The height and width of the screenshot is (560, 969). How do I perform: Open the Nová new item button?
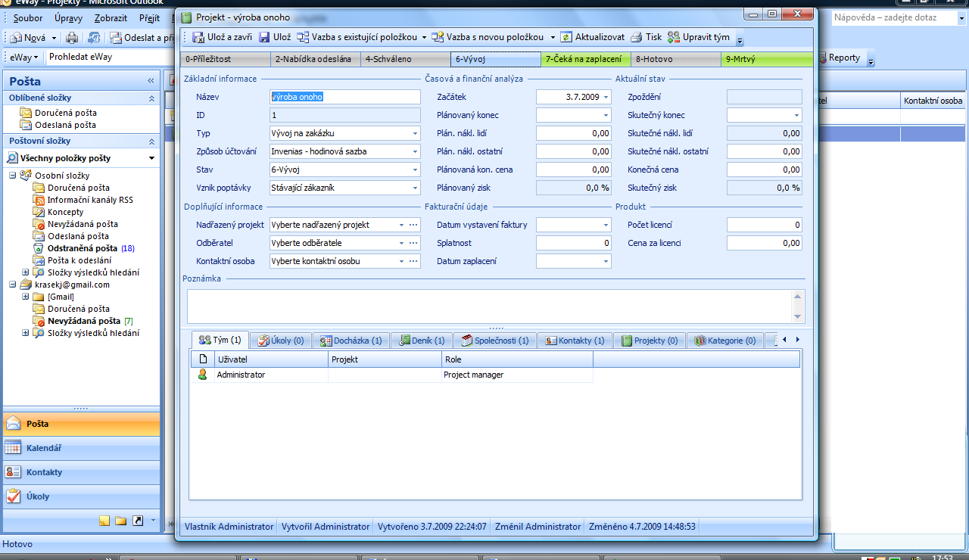34,38
